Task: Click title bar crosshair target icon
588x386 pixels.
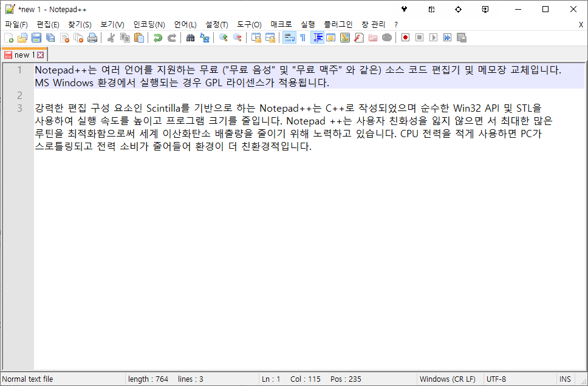Action: click(x=458, y=9)
